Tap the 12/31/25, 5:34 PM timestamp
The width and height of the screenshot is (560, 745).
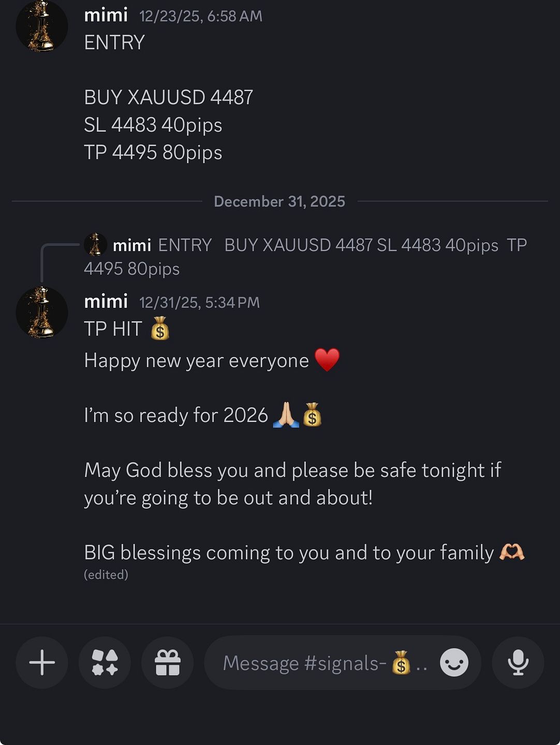[200, 303]
